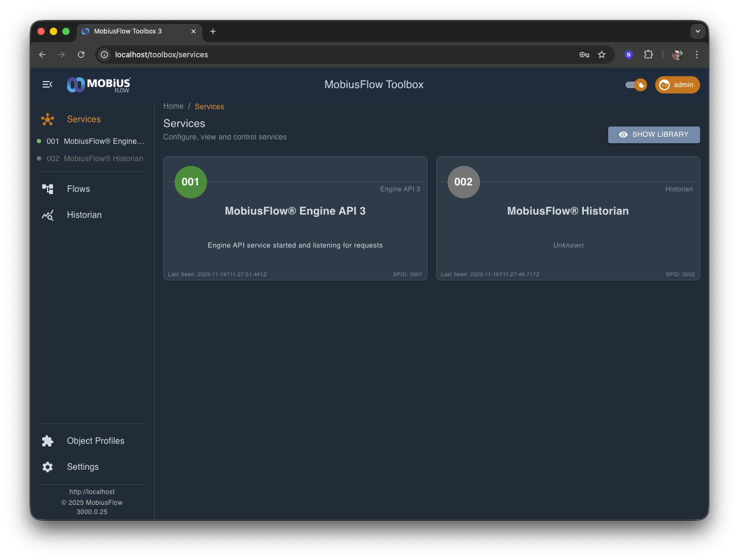The width and height of the screenshot is (739, 560).
Task: Open Services via its orange network icon
Action: tap(48, 119)
